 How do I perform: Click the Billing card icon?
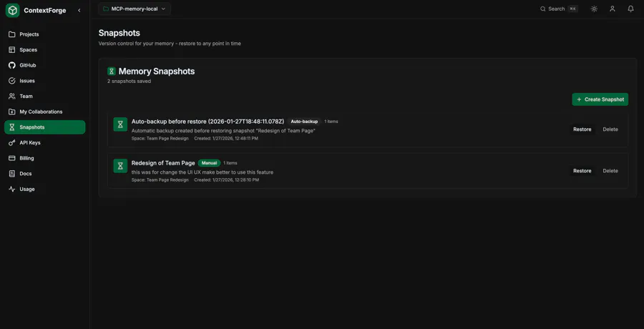pos(12,158)
